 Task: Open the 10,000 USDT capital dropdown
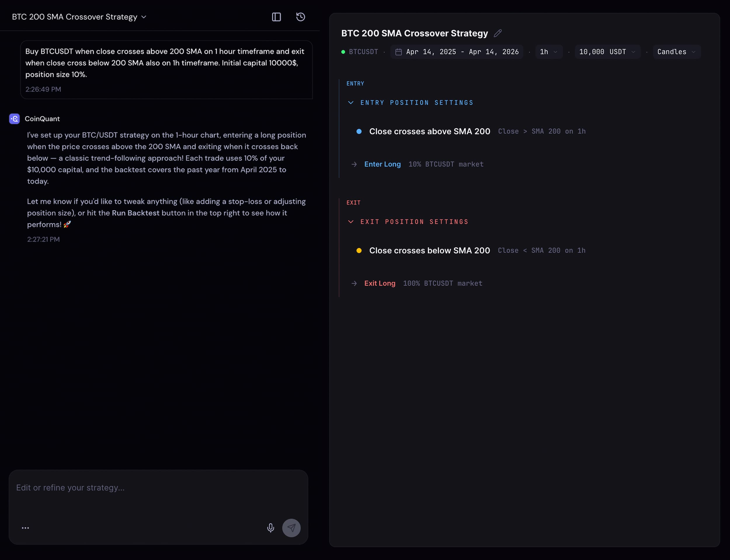click(607, 52)
